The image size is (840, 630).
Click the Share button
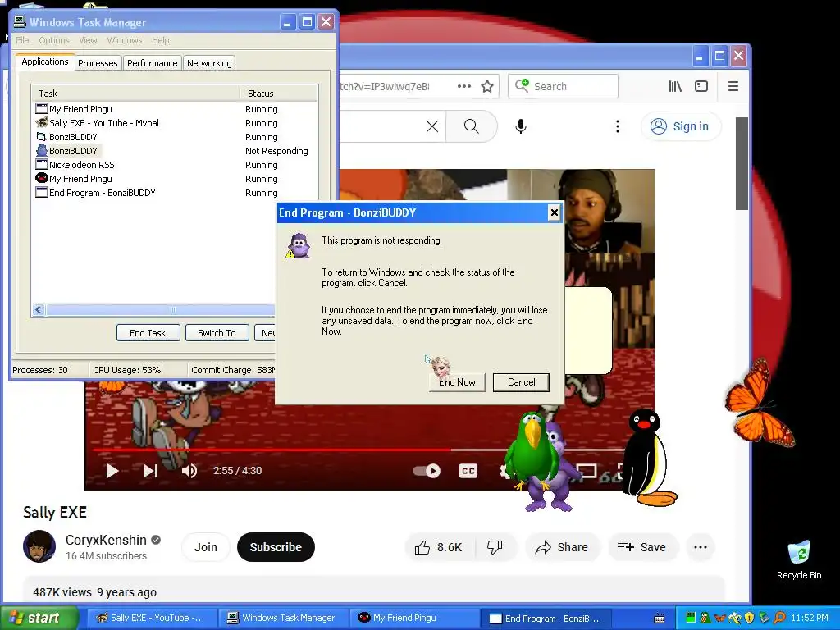coord(562,547)
